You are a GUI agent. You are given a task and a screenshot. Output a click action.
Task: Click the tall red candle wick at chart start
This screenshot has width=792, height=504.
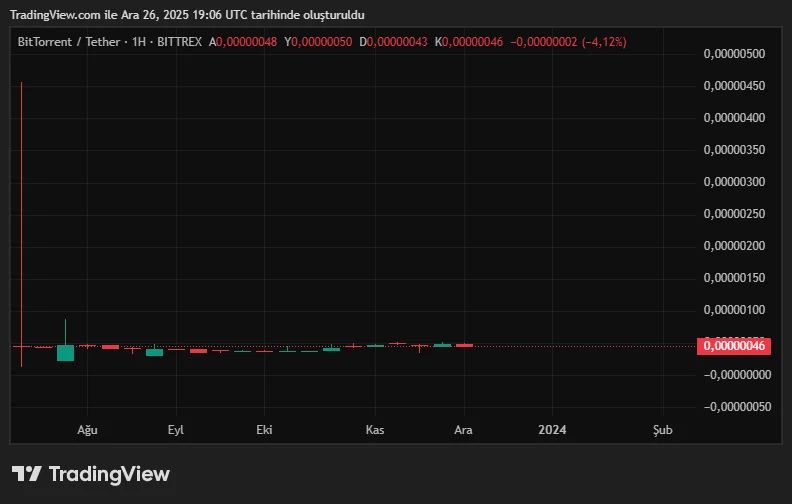click(x=21, y=200)
